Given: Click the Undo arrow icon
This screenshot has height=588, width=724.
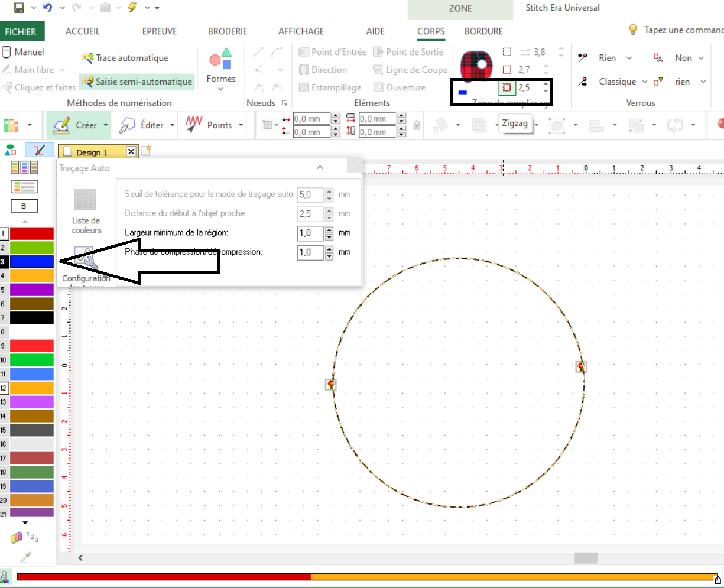Looking at the screenshot, I should pyautogui.click(x=47, y=8).
